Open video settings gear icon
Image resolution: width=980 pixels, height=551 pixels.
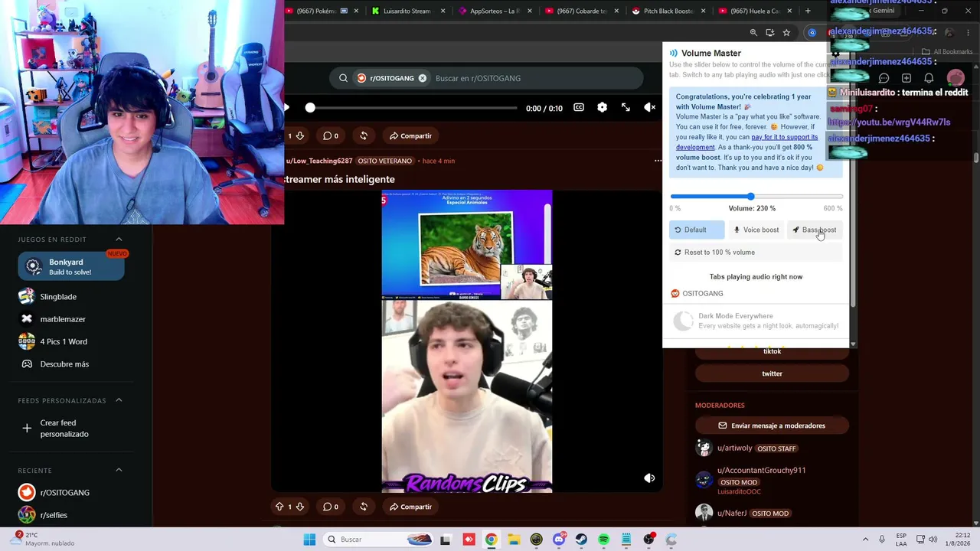tap(602, 108)
